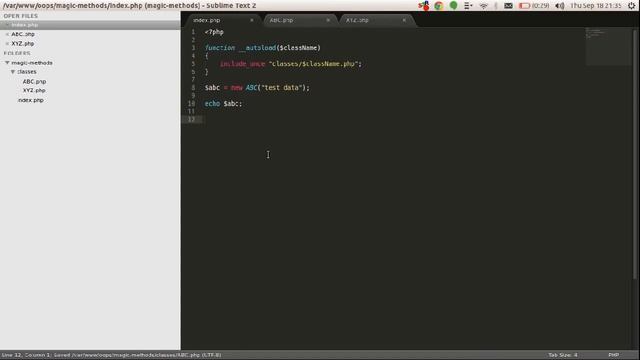
Task: Close XYZ.php in Open Files list
Action: pyautogui.click(x=7, y=44)
